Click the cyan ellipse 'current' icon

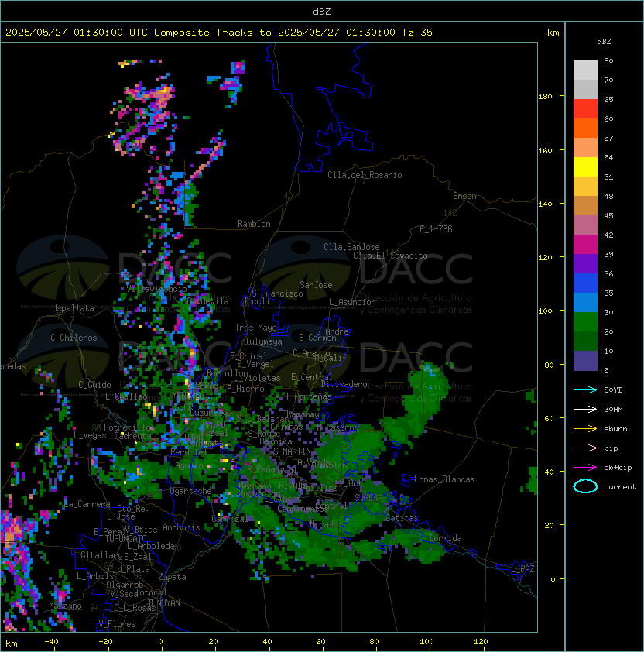pyautogui.click(x=585, y=486)
